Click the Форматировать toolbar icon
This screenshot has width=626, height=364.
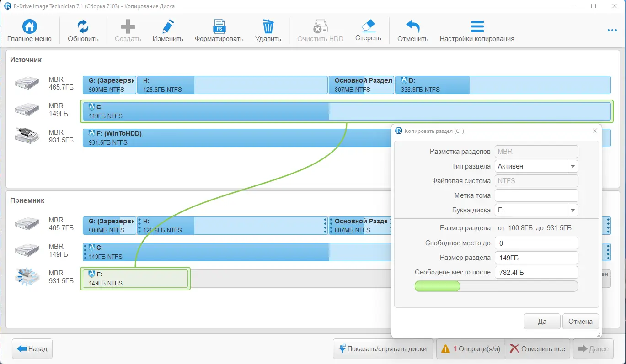pyautogui.click(x=219, y=26)
